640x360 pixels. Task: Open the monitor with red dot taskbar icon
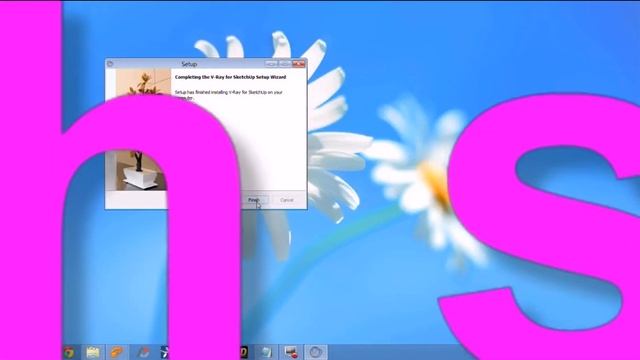tap(291, 352)
